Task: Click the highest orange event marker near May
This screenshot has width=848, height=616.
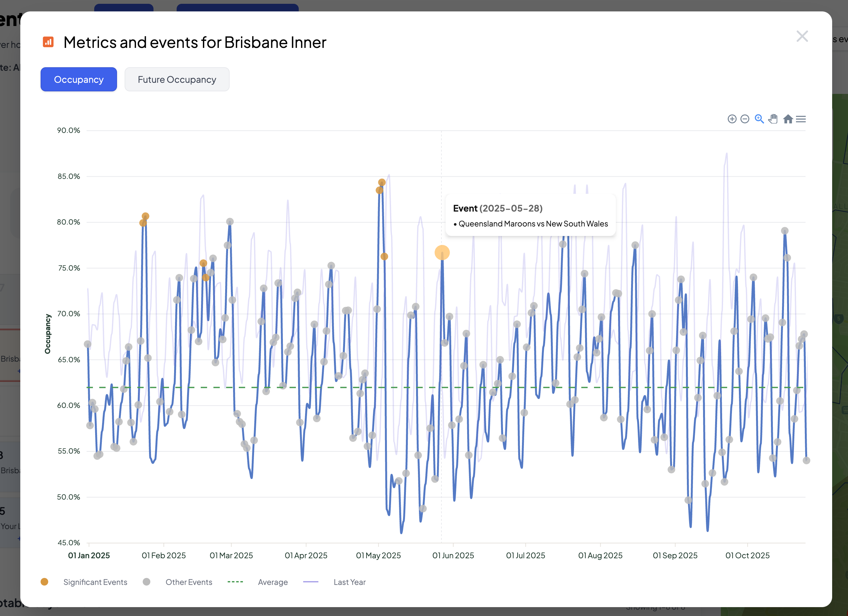Action: tap(382, 182)
